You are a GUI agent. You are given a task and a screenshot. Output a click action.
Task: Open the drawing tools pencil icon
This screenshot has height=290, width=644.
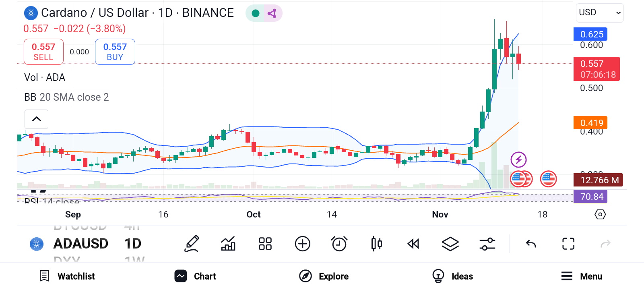192,244
